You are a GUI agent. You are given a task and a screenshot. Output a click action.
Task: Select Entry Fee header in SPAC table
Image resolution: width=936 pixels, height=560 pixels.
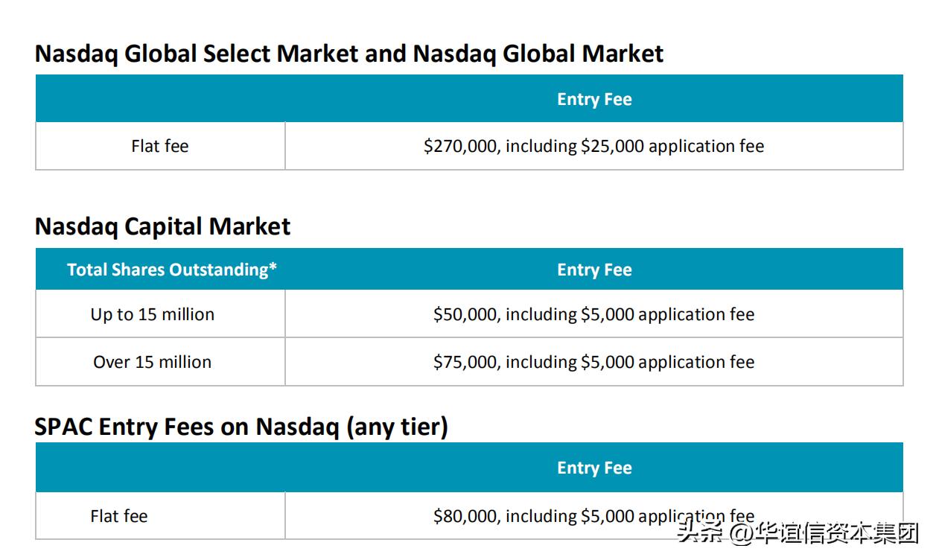[593, 468]
